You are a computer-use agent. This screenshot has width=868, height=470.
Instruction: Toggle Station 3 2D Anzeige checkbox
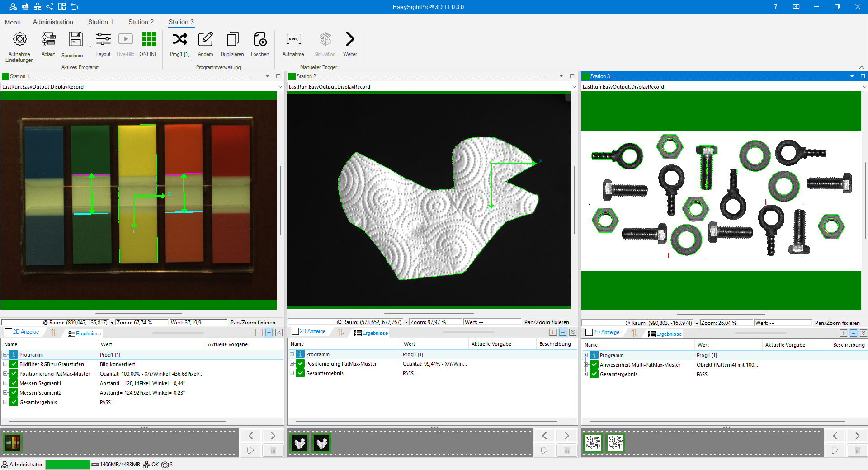tap(589, 332)
